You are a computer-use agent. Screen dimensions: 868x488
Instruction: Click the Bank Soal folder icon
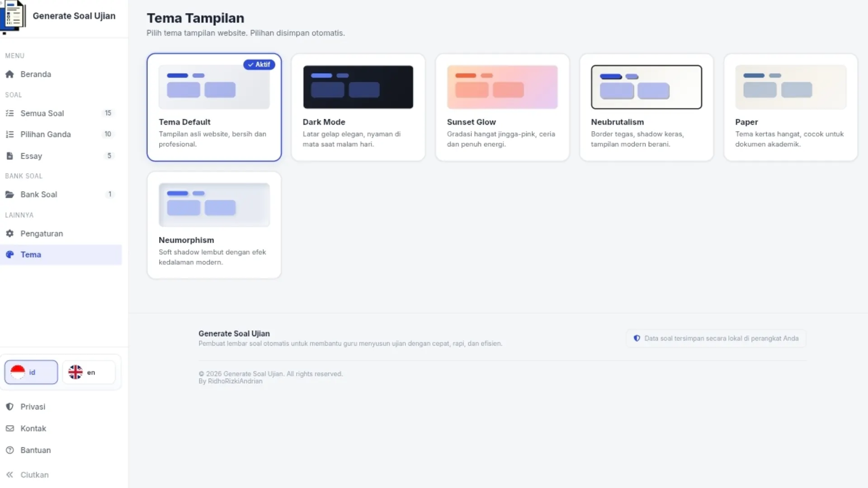[9, 194]
